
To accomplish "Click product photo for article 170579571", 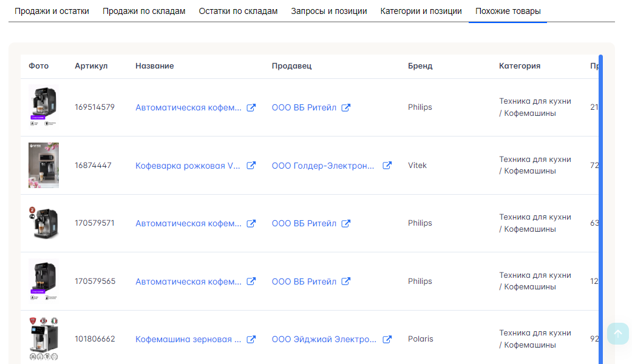I will point(44,223).
